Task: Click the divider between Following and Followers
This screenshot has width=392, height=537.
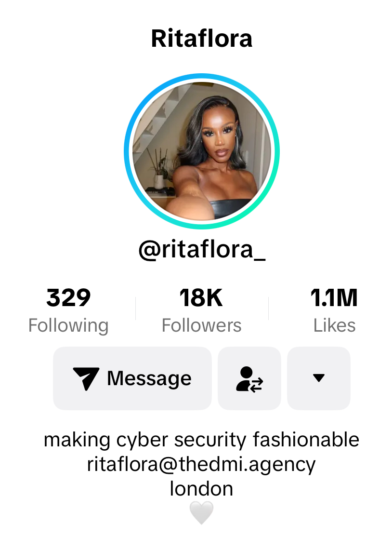Action: (135, 308)
